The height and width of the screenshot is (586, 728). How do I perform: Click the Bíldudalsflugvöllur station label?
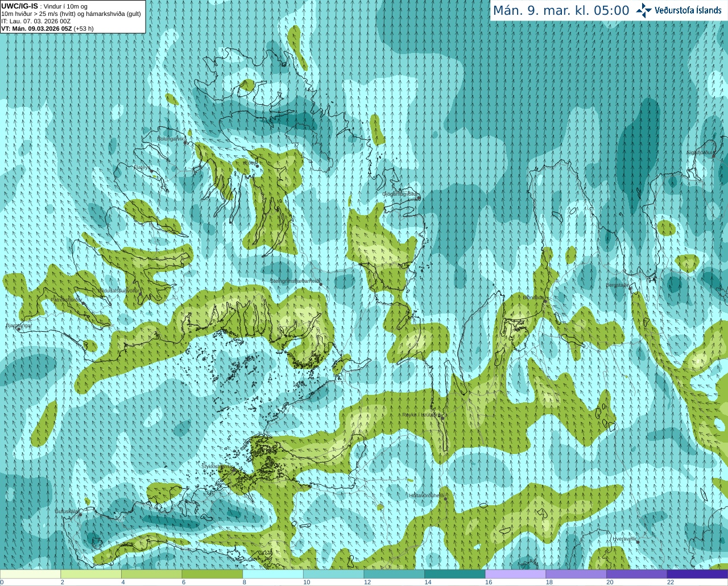[118, 290]
